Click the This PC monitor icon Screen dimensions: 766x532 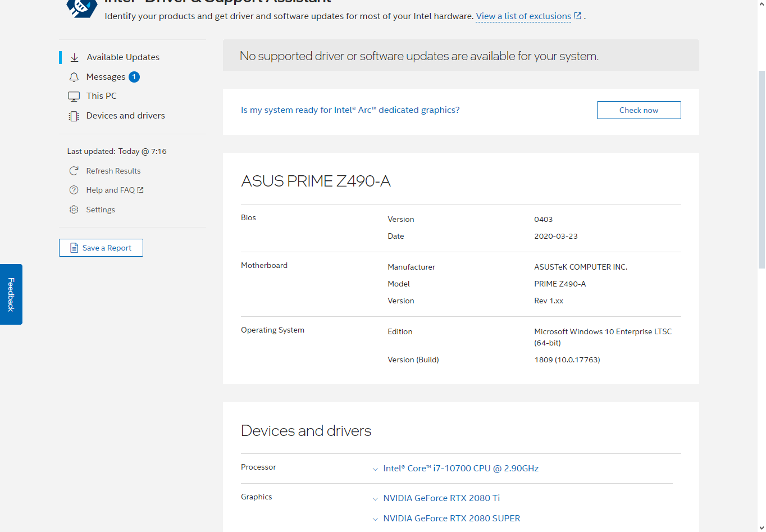tap(74, 96)
